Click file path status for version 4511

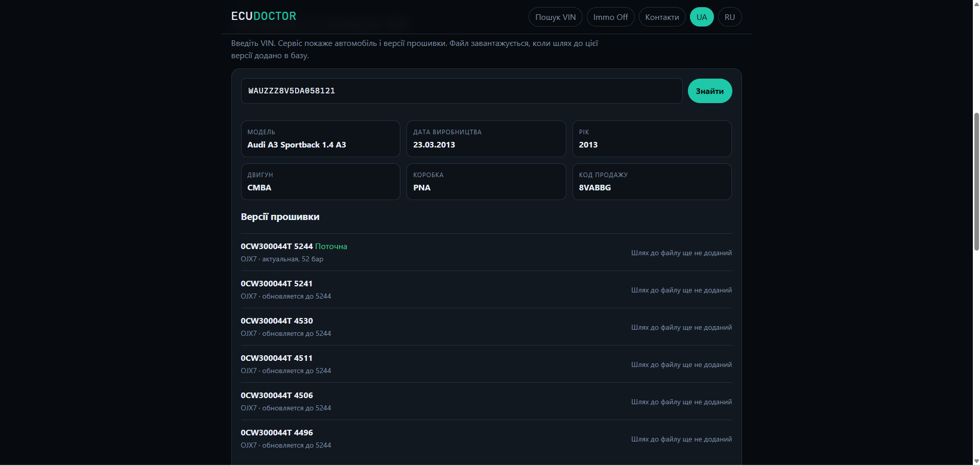(681, 364)
